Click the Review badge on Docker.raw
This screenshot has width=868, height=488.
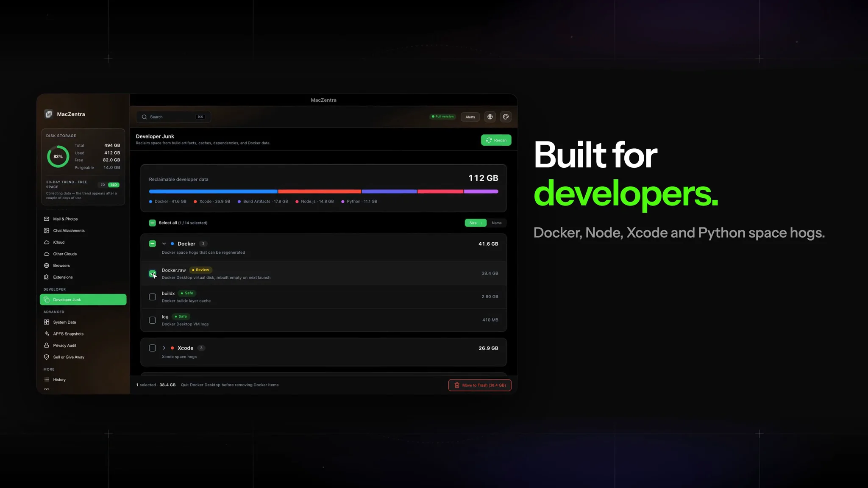[200, 270]
